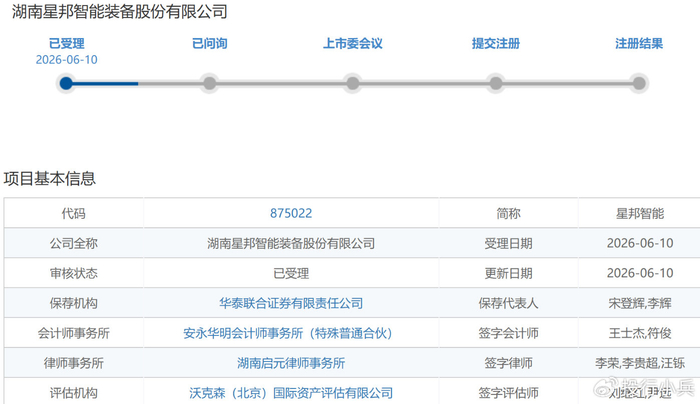Click the 更新日期 value 2026-06-10
Screen dimensions: 700x404
coord(640,273)
